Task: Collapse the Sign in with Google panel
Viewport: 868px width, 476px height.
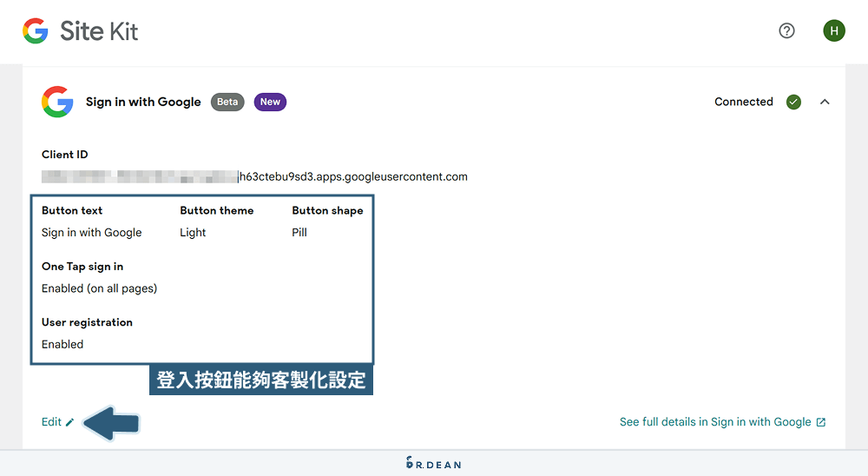Action: (x=825, y=102)
